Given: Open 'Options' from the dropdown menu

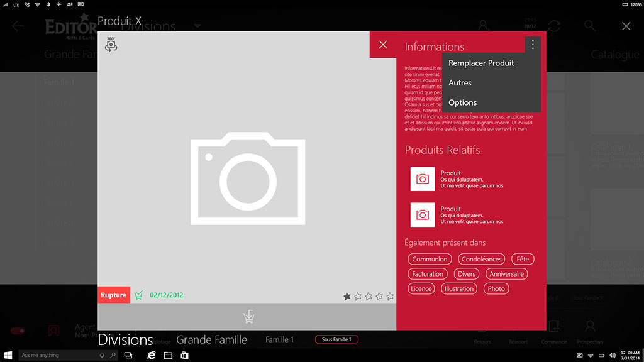Looking at the screenshot, I should 462,102.
